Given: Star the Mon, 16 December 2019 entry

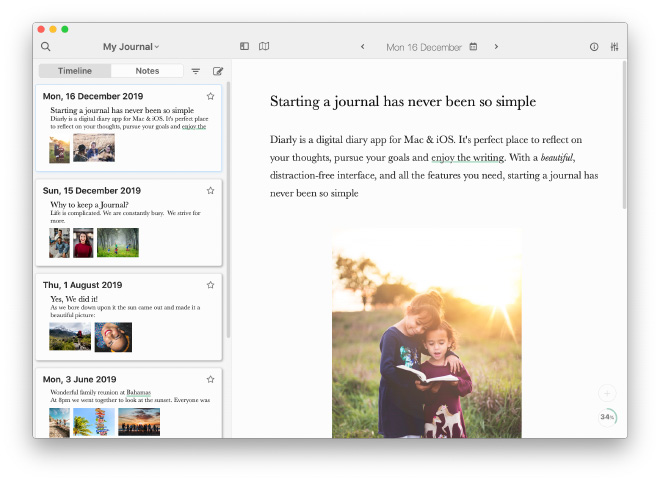Looking at the screenshot, I should click(210, 96).
